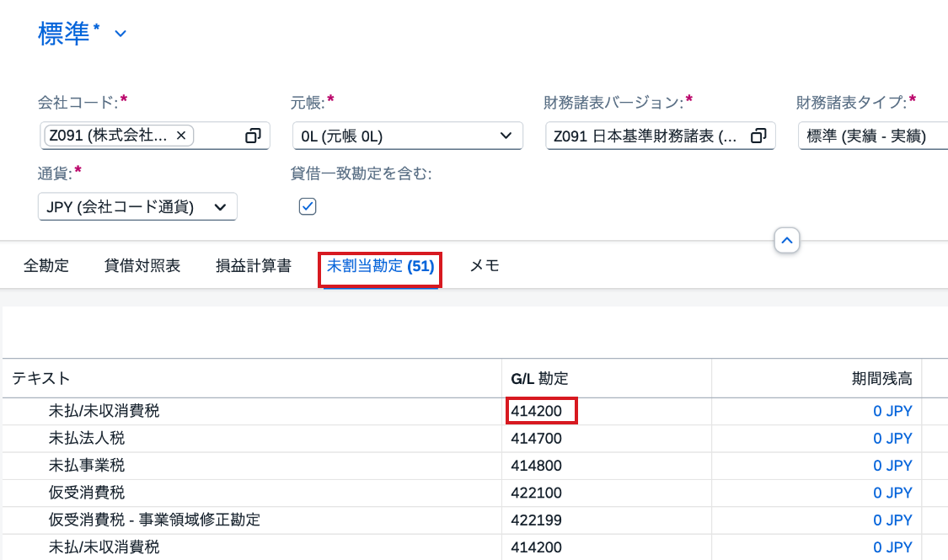The height and width of the screenshot is (560, 948).
Task: Switch to the 貸借対照表 tab
Action: pyautogui.click(x=142, y=266)
